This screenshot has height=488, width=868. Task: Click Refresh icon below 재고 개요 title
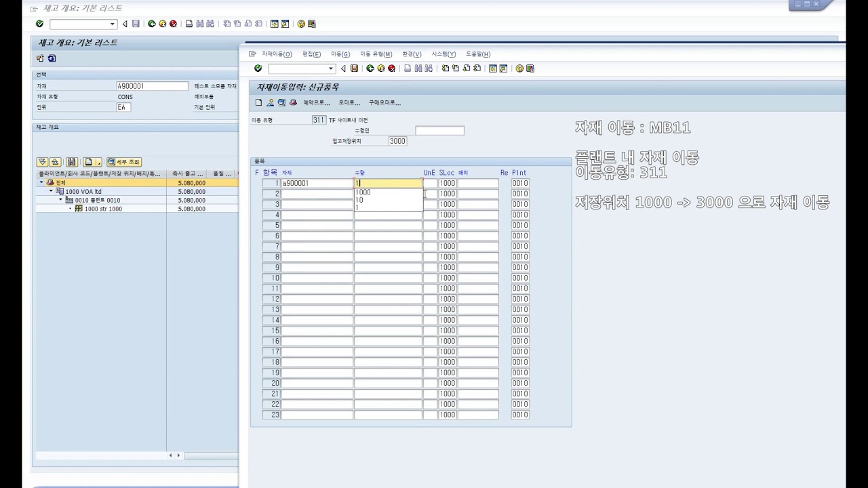point(52,59)
